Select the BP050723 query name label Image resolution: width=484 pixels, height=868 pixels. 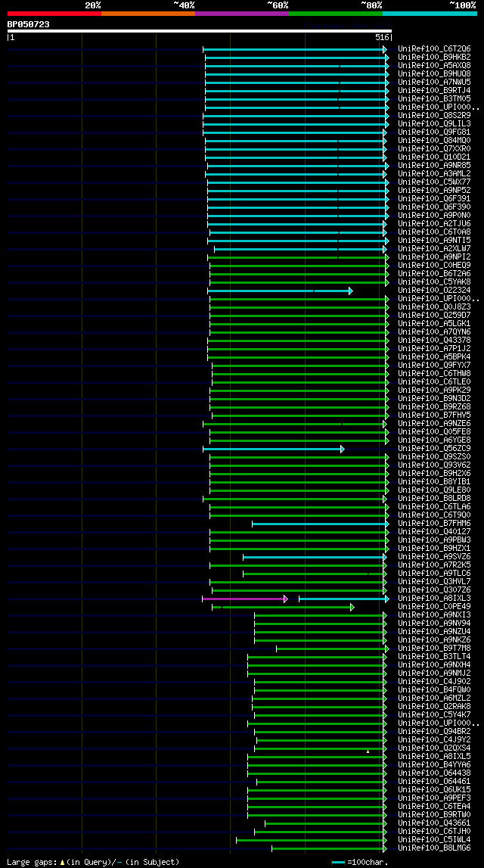pos(28,24)
